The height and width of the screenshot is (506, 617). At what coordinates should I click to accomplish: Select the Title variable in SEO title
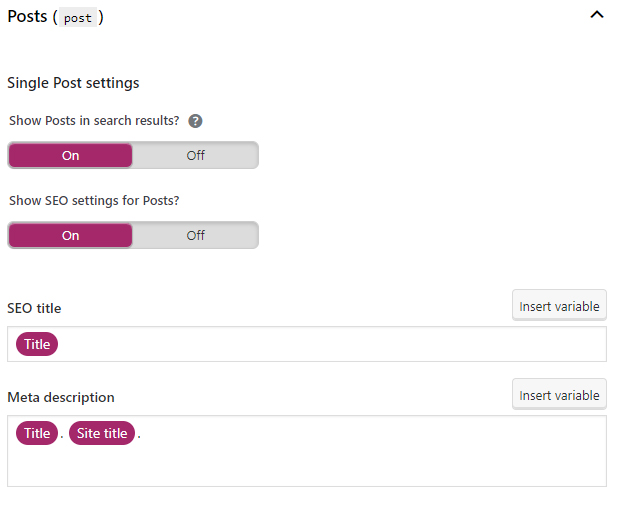(x=37, y=344)
